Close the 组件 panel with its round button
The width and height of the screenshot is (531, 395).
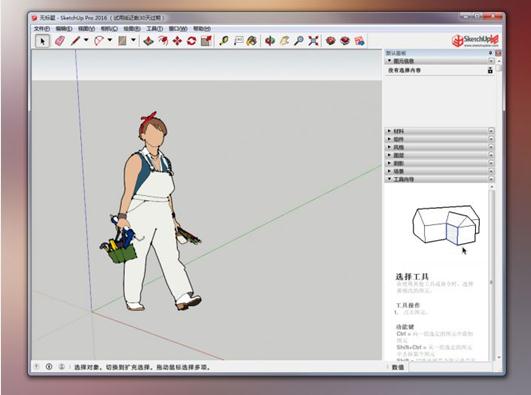491,139
